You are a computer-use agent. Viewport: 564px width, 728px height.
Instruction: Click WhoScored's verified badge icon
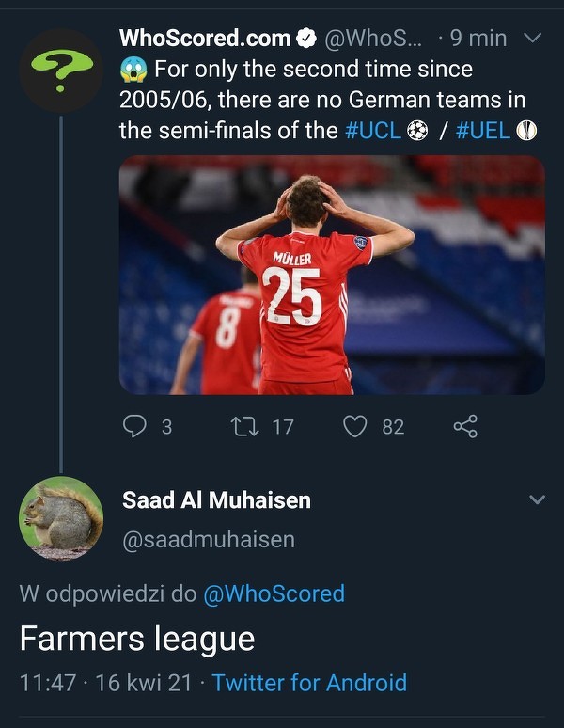[x=306, y=39]
